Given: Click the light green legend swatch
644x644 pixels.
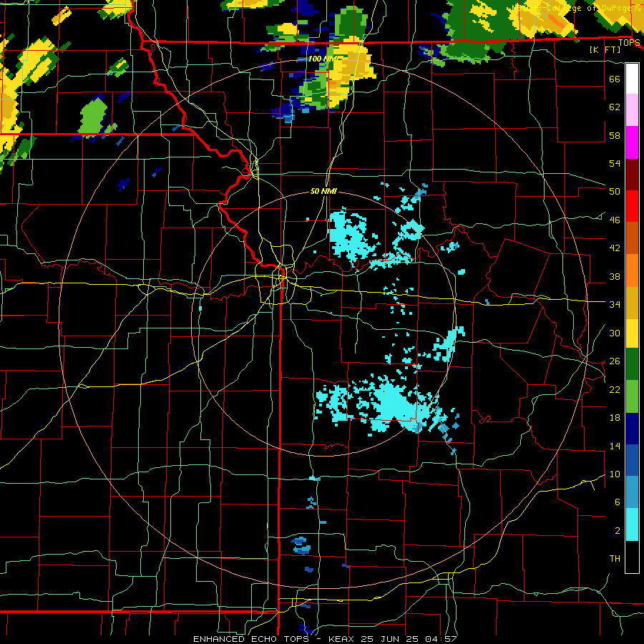Looking at the screenshot, I should click(632, 396).
